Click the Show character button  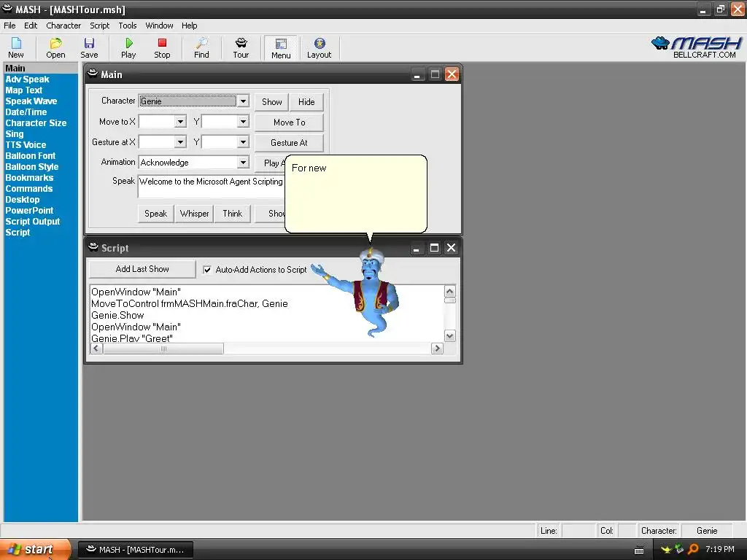tap(271, 102)
